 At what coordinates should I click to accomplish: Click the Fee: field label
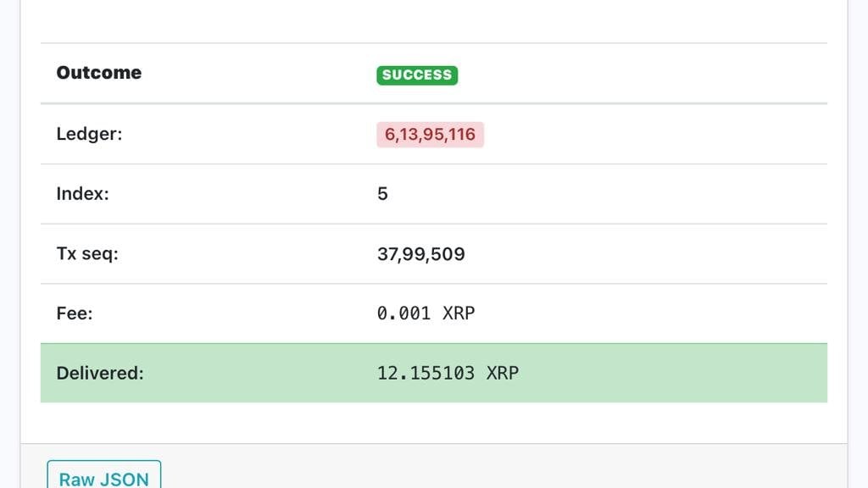point(75,313)
